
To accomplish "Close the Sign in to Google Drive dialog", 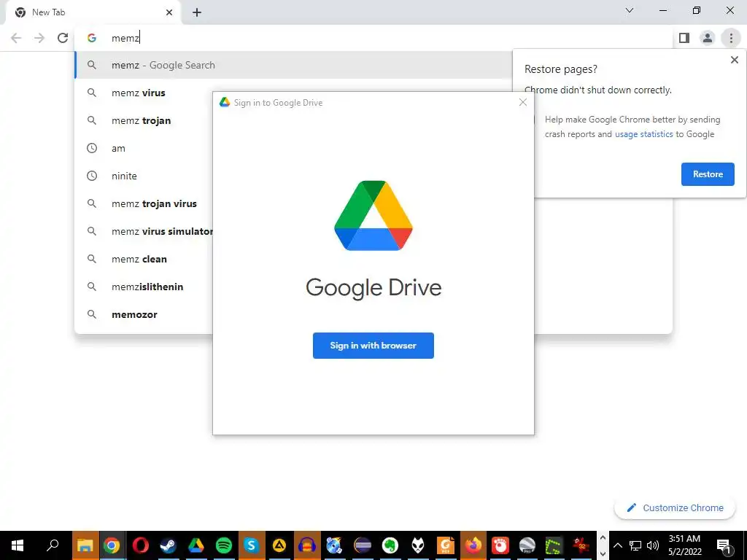I will tap(522, 102).
